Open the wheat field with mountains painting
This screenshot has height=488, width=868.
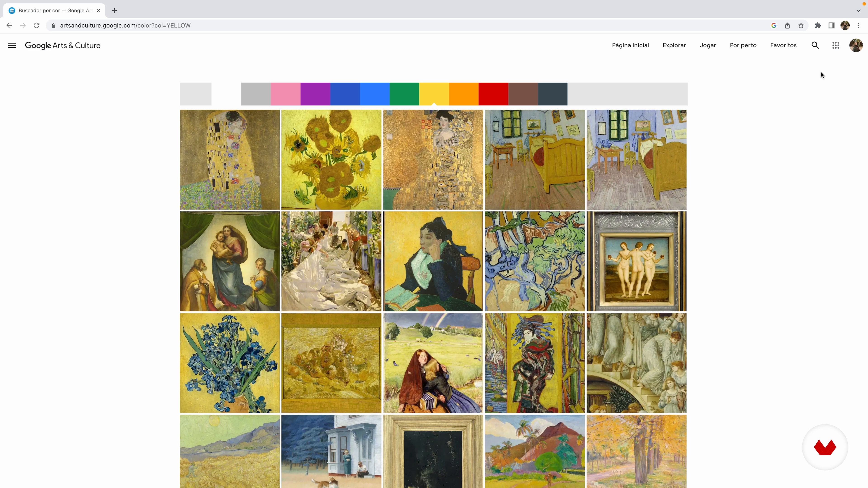pyautogui.click(x=229, y=451)
